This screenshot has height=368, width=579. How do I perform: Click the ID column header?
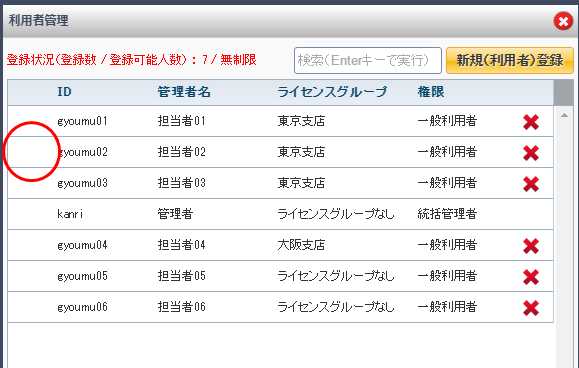coord(64,92)
